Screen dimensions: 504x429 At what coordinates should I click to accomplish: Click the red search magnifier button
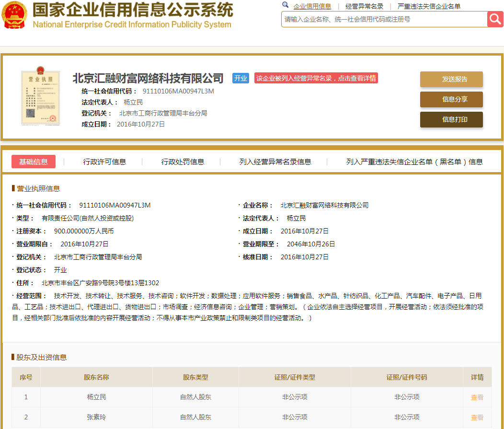tap(495, 19)
